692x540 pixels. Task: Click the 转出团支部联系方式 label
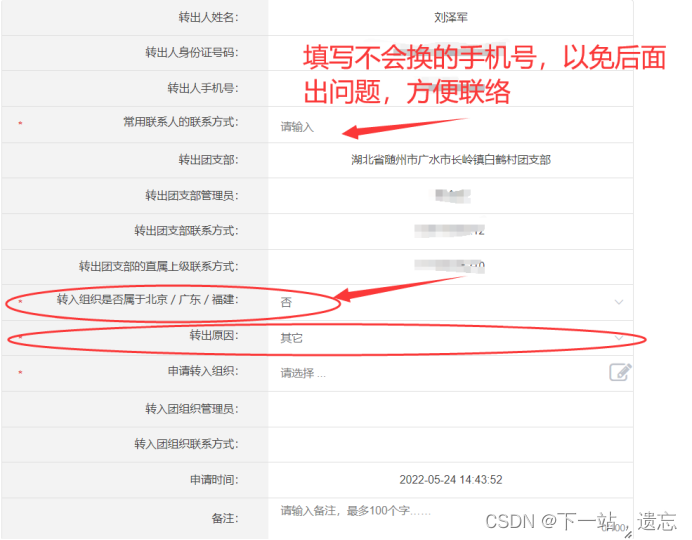tap(186, 231)
